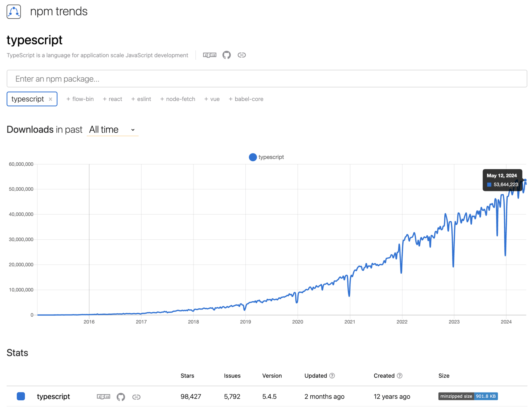
Task: Add eslint to the comparison
Action: pos(141,99)
